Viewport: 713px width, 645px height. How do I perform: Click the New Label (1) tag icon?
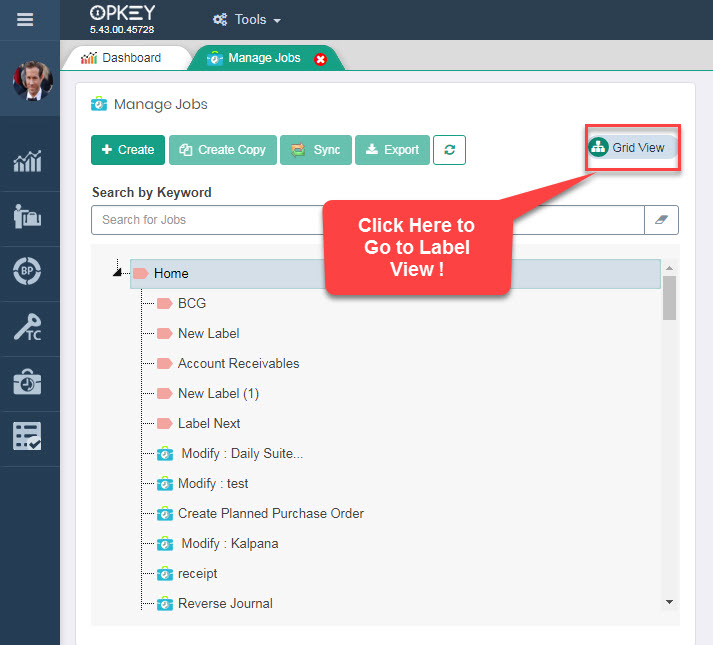(164, 393)
